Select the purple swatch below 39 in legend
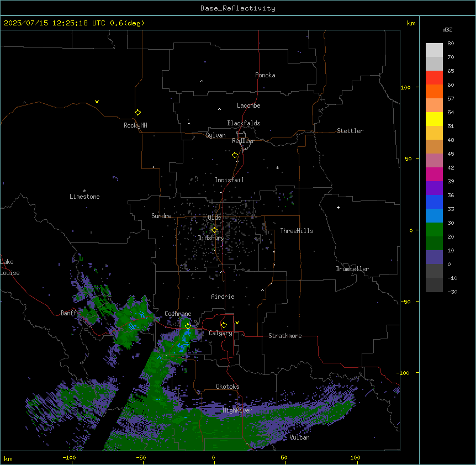This screenshot has width=476, height=465. (434, 188)
